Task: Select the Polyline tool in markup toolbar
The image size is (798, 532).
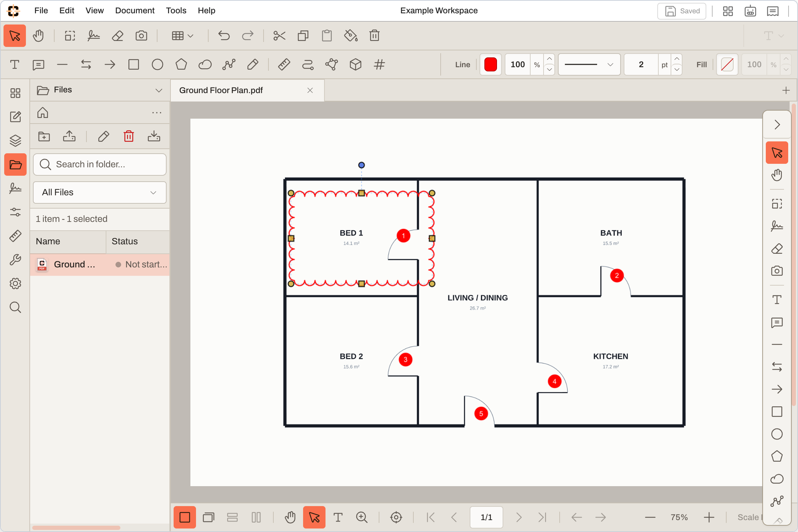Action: click(x=229, y=64)
